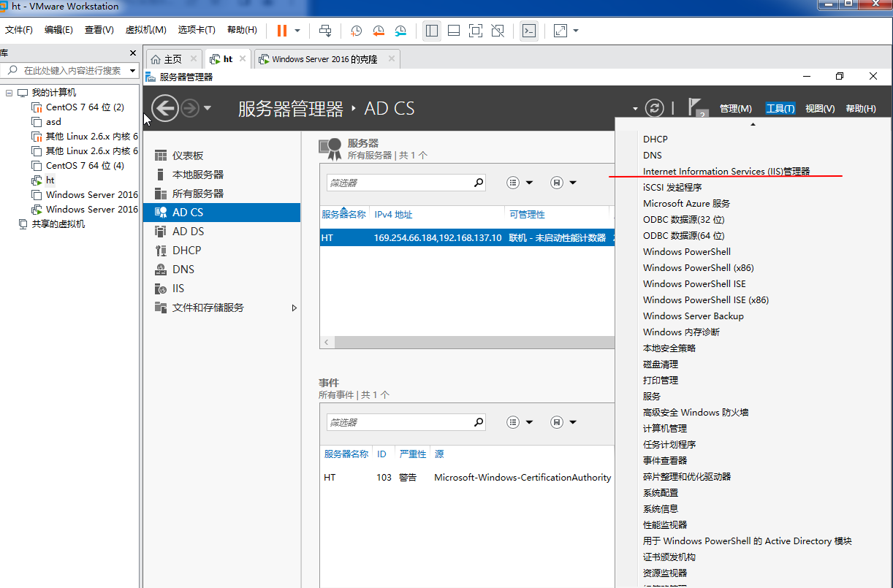Open the 查看(V) menu
Screen dimensions: 893x588
click(99, 30)
